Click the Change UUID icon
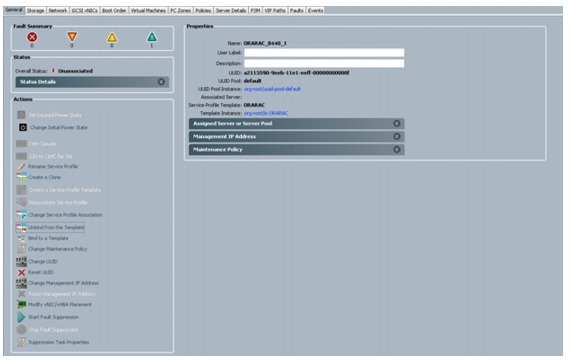Screen dimensions: 571x360 (x=21, y=261)
